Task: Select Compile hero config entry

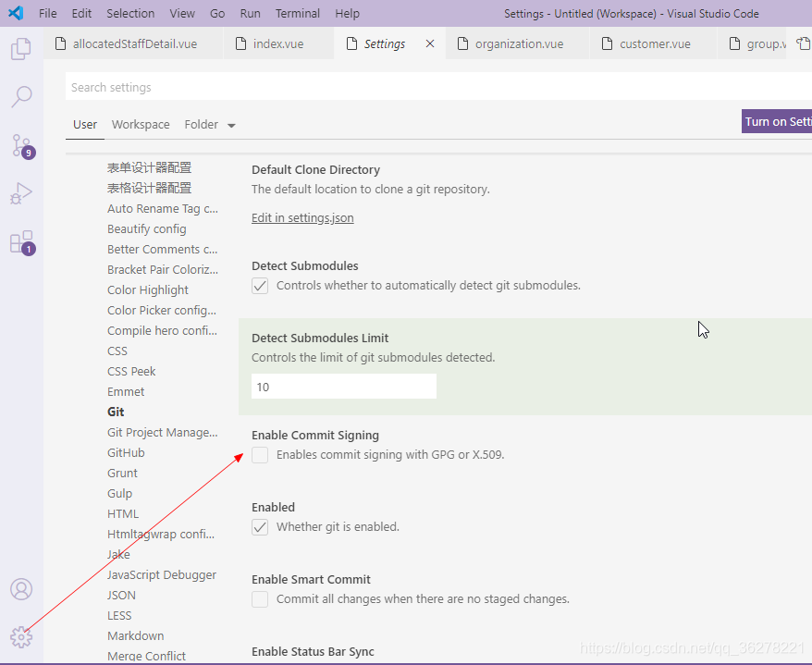Action: [x=162, y=330]
